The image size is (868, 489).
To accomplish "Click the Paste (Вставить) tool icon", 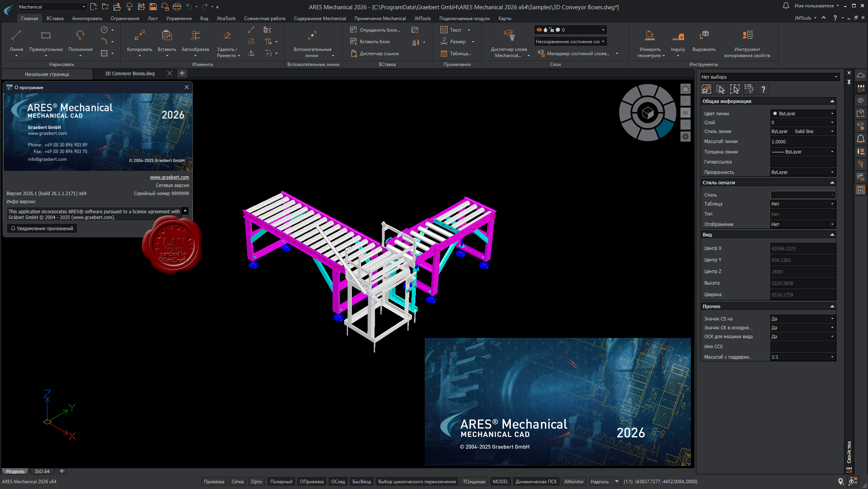I will [x=167, y=35].
